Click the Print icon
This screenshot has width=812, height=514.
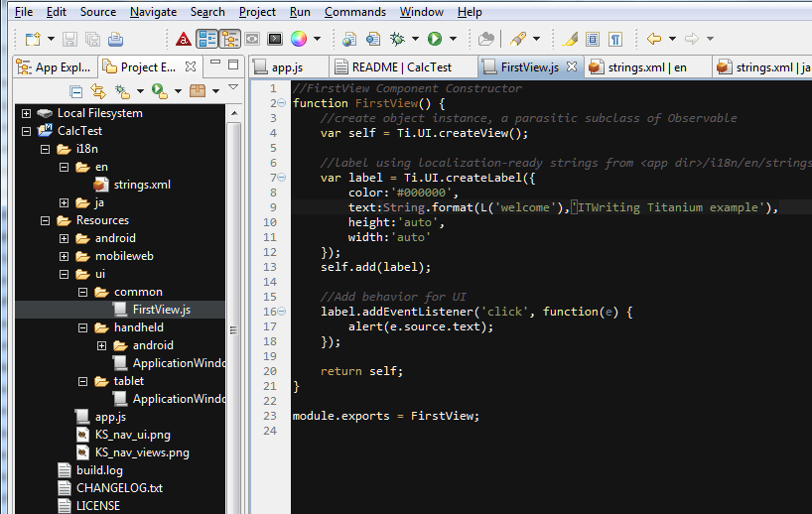[115, 39]
